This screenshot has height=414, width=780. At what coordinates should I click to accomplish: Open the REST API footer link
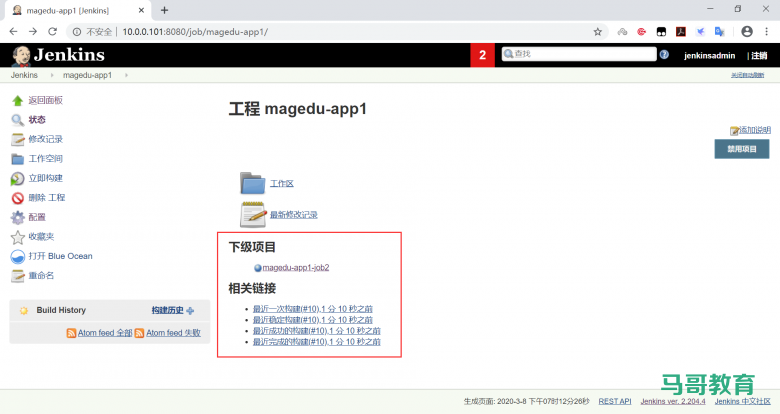615,401
